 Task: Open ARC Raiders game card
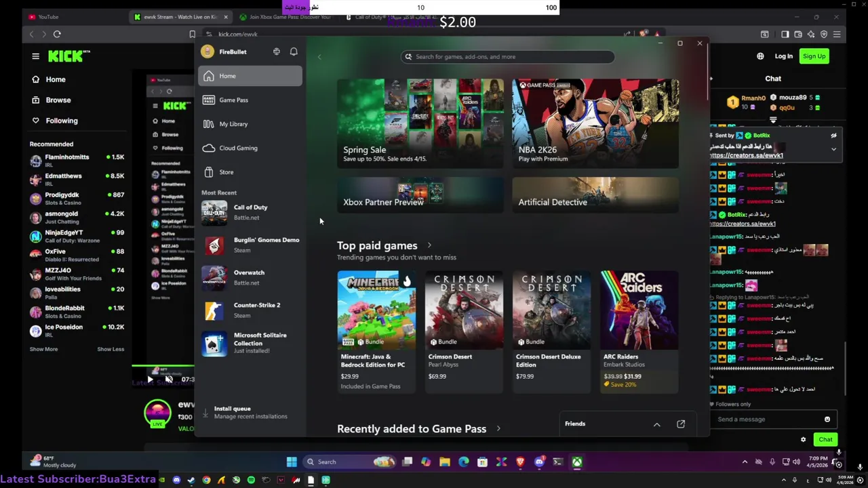(639, 331)
